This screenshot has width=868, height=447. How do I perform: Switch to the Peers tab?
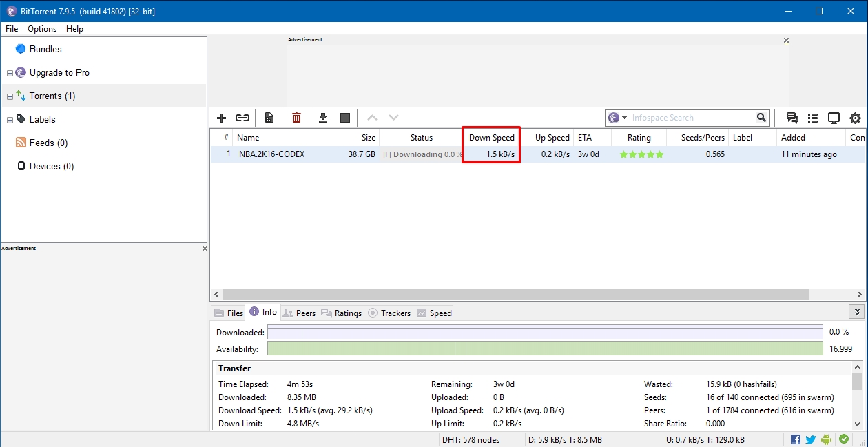[x=299, y=313]
